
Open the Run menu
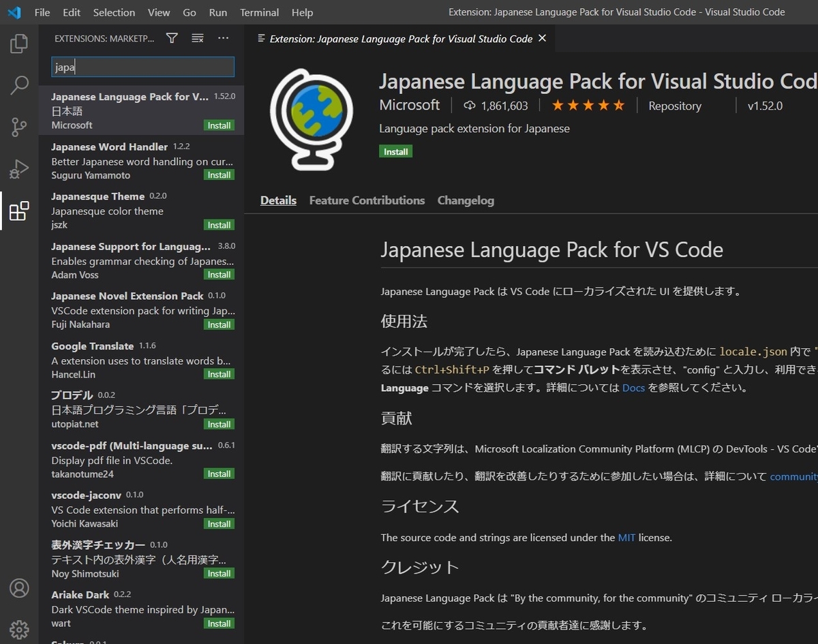coord(218,12)
